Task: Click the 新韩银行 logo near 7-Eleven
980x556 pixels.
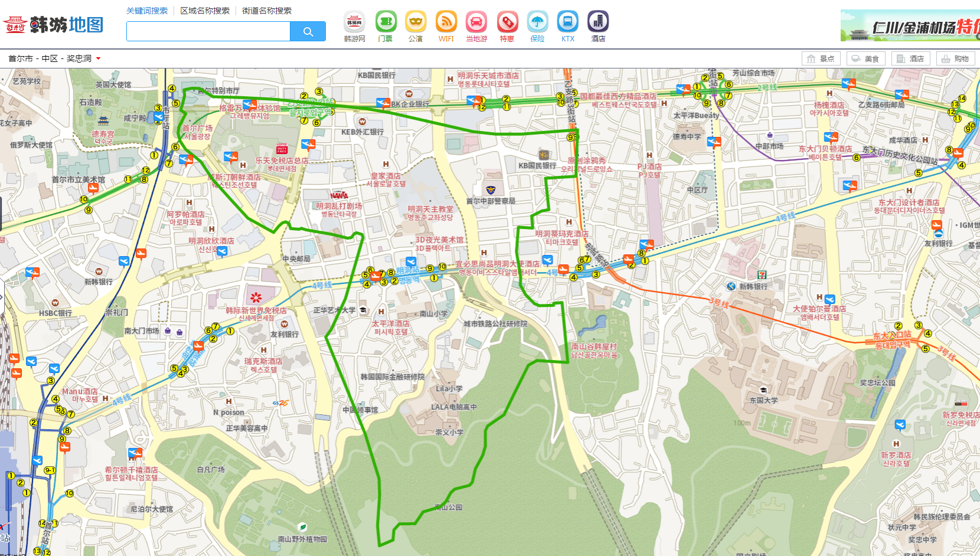Action: (x=731, y=286)
